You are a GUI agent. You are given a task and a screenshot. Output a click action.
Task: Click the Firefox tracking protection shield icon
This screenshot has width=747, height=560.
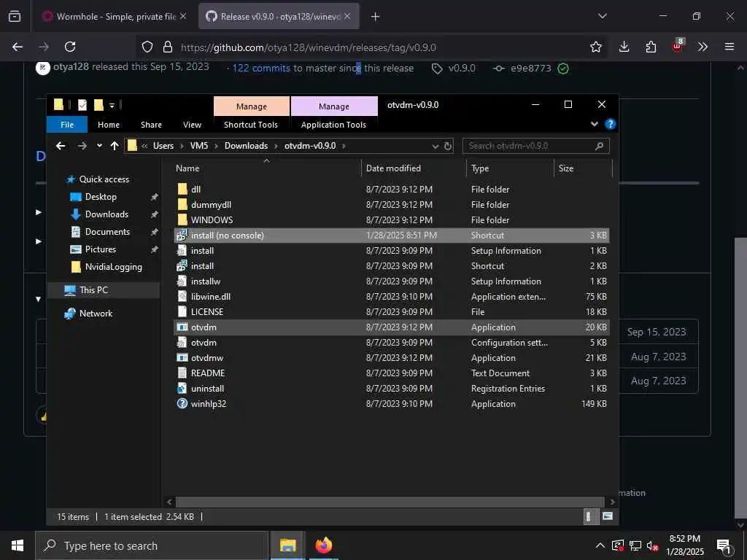[147, 47]
